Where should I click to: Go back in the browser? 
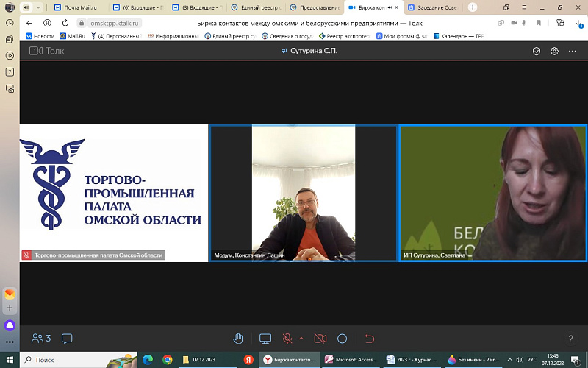(29, 23)
